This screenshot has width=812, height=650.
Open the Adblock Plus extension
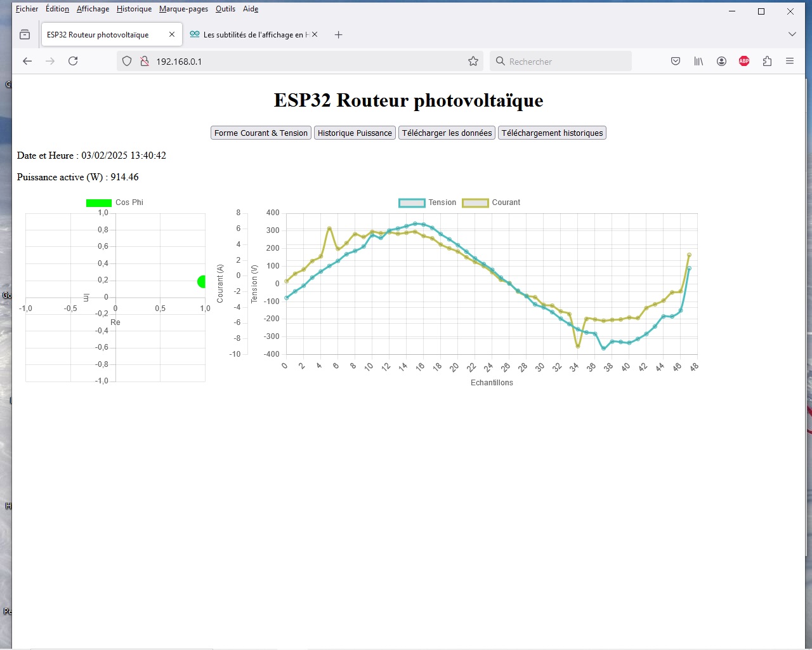tap(744, 61)
